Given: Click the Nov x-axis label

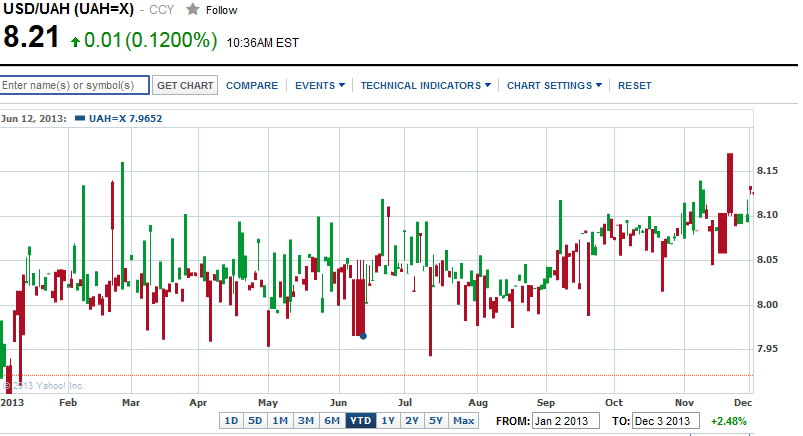Looking at the screenshot, I should point(684,403).
